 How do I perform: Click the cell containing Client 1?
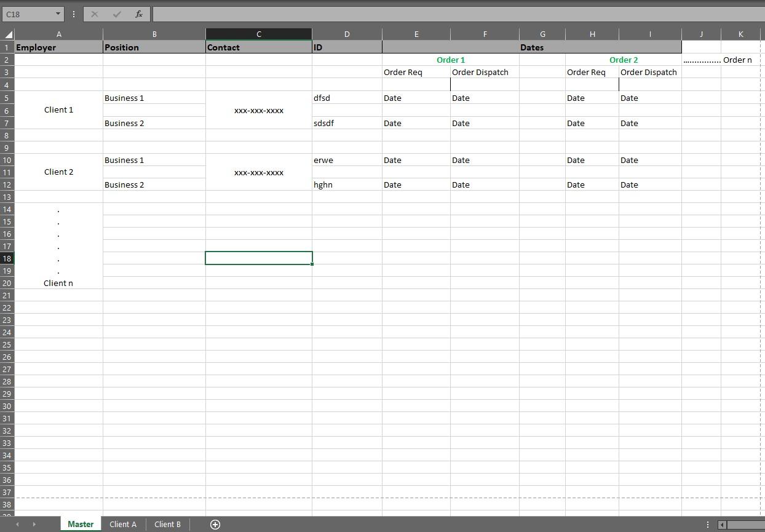pyautogui.click(x=58, y=109)
